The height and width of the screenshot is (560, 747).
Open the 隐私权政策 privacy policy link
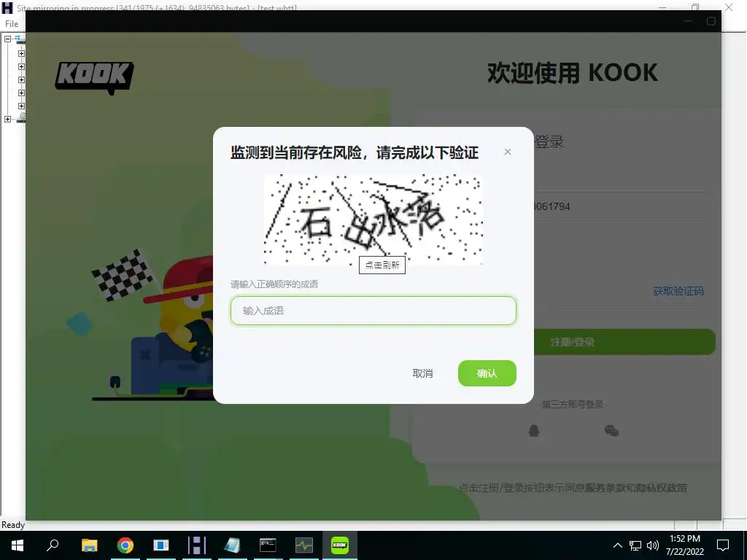pyautogui.click(x=661, y=488)
